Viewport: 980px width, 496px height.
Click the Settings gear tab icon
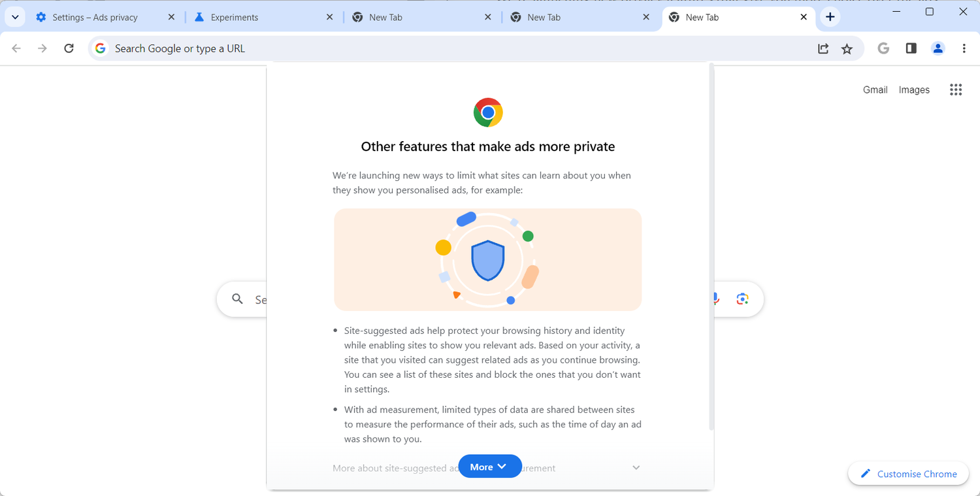pos(41,18)
